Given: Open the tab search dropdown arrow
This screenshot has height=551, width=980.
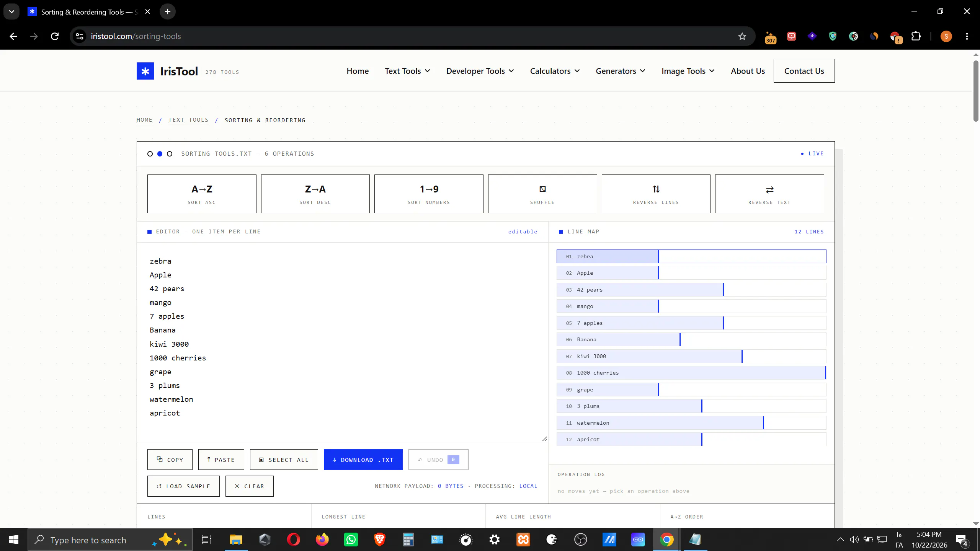Looking at the screenshot, I should [11, 11].
